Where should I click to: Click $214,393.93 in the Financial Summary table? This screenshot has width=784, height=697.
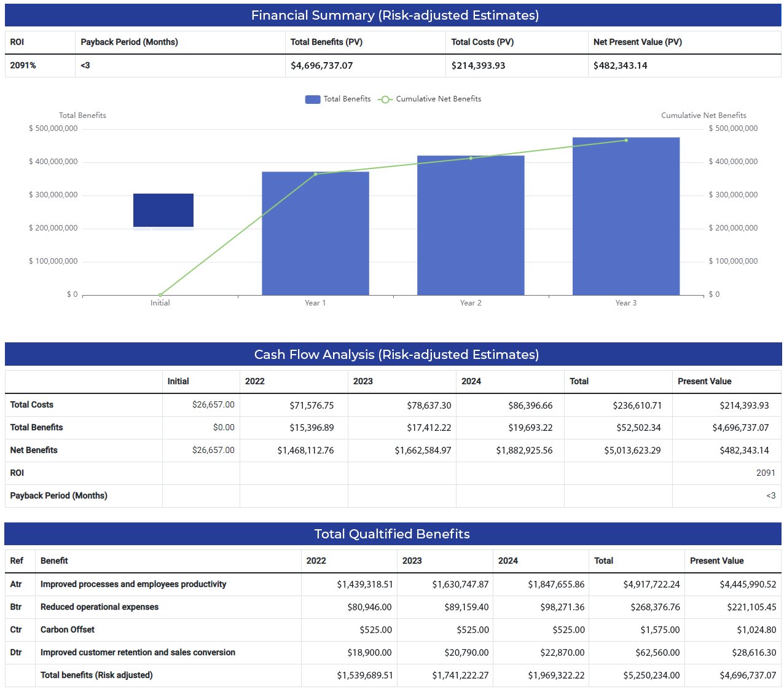point(478,66)
